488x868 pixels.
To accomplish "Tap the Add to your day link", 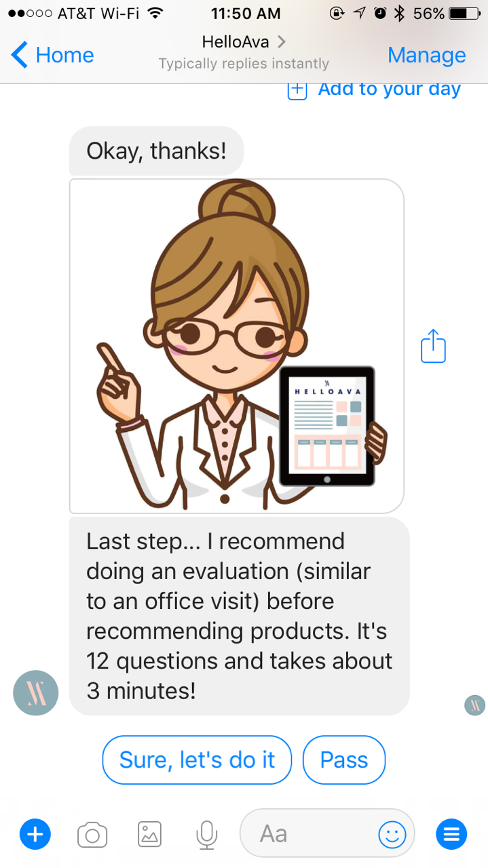I will (x=389, y=90).
